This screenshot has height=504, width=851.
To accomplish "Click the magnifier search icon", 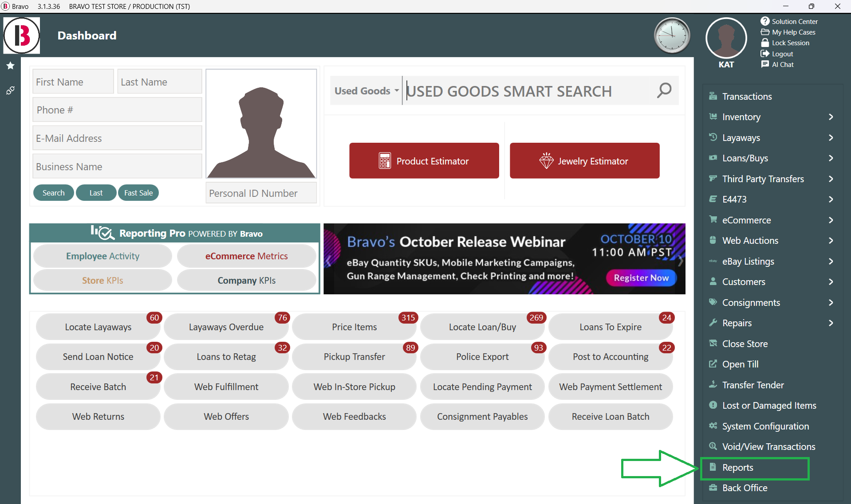I will pos(664,90).
